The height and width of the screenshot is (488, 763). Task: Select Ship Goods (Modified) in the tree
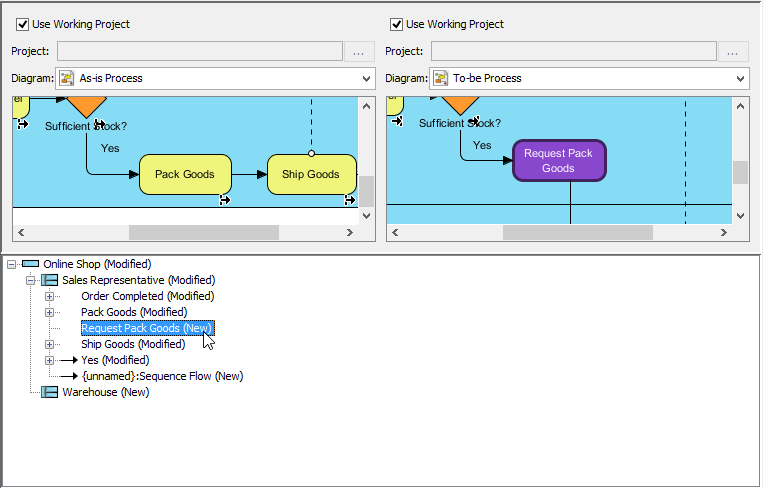(132, 344)
